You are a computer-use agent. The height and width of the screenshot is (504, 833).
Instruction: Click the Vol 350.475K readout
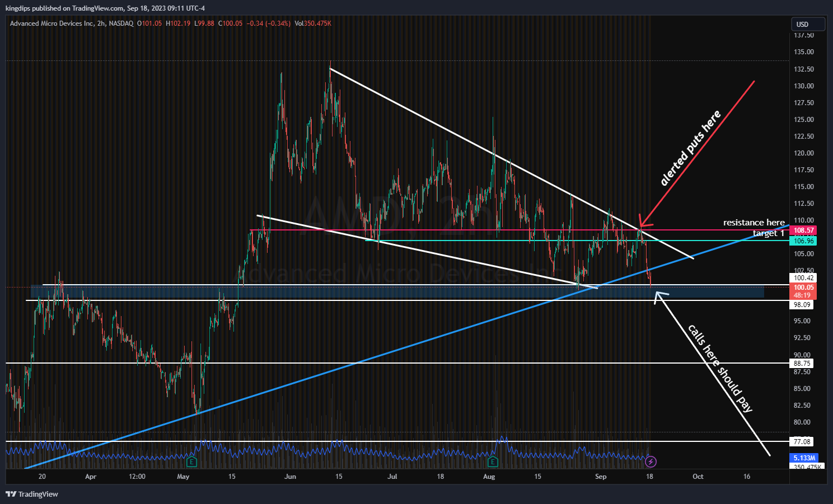313,23
